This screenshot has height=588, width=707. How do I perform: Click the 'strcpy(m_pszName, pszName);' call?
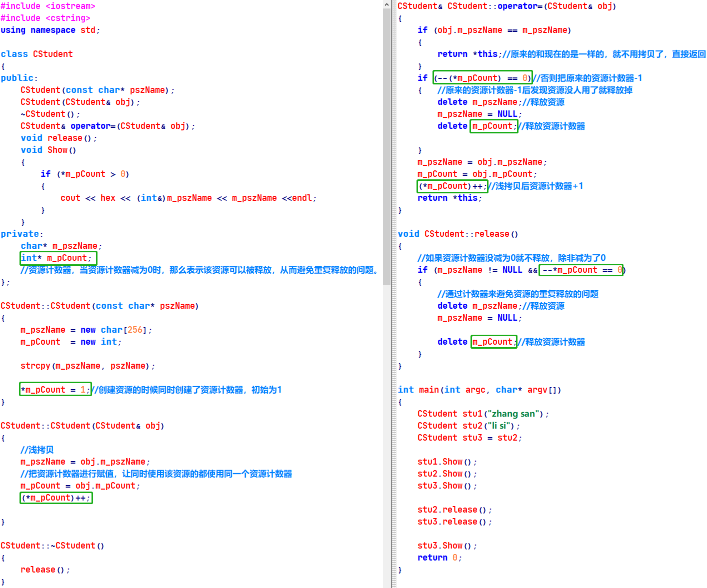(87, 366)
